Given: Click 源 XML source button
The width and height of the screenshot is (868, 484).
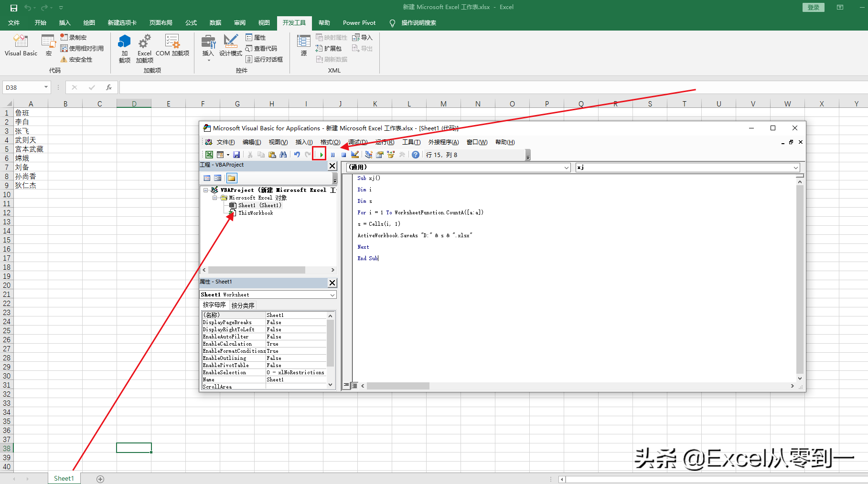Looking at the screenshot, I should click(304, 46).
